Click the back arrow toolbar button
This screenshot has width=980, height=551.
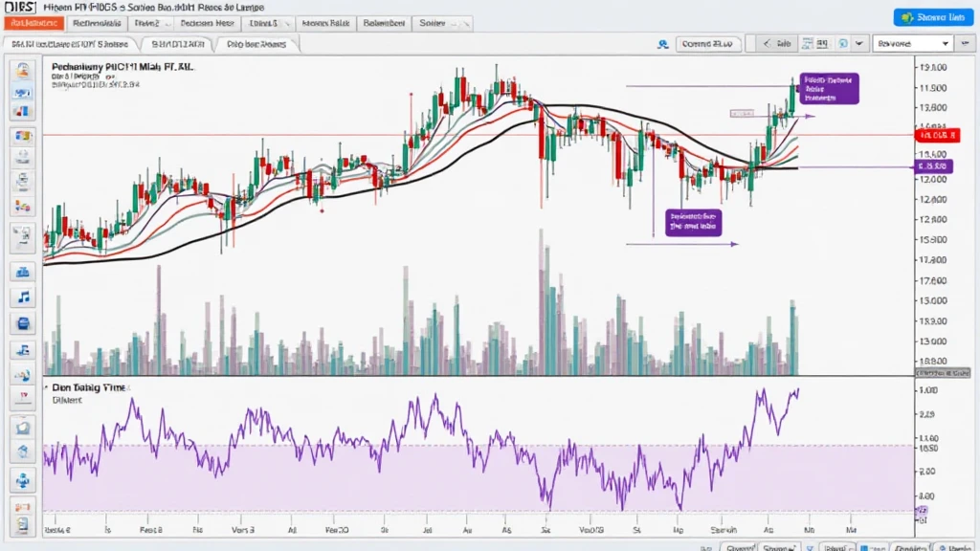[776, 43]
